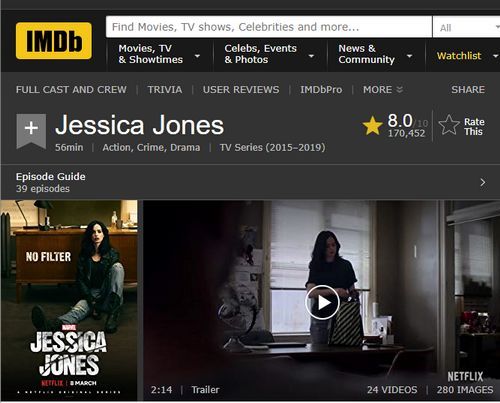
Task: Open the All search category dropdown
Action: (x=467, y=28)
